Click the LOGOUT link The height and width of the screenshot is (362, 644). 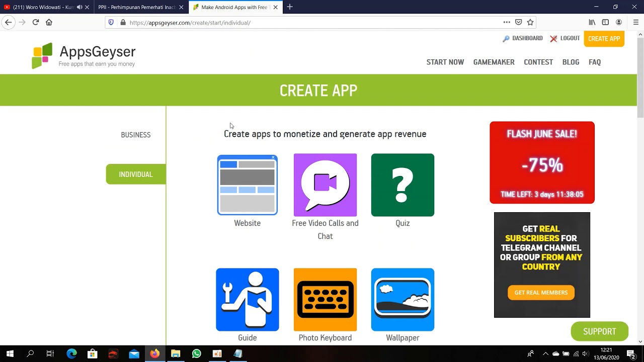[x=565, y=38]
